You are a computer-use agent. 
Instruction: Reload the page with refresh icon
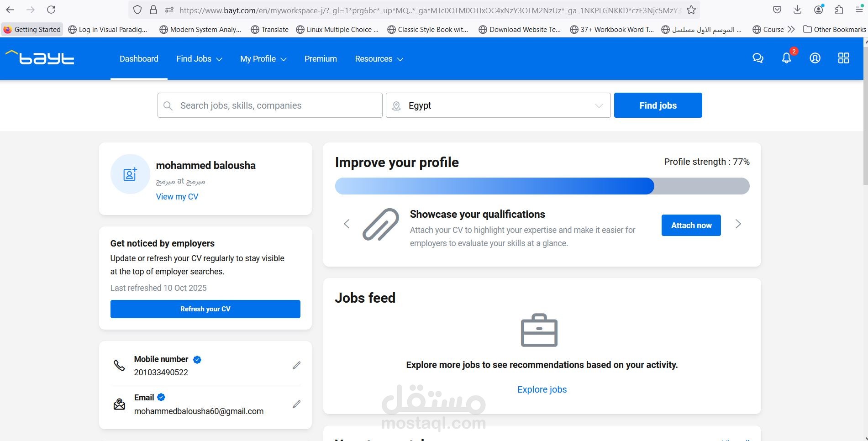(x=52, y=10)
